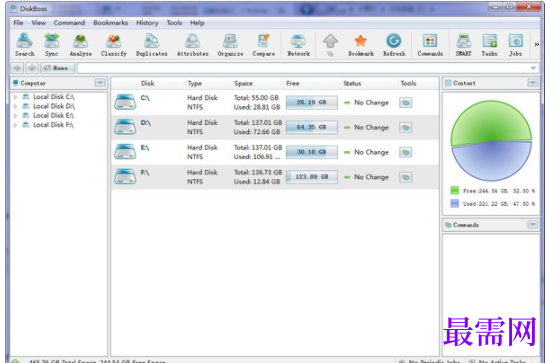
Task: Sort by the Free column header
Action: coord(293,83)
